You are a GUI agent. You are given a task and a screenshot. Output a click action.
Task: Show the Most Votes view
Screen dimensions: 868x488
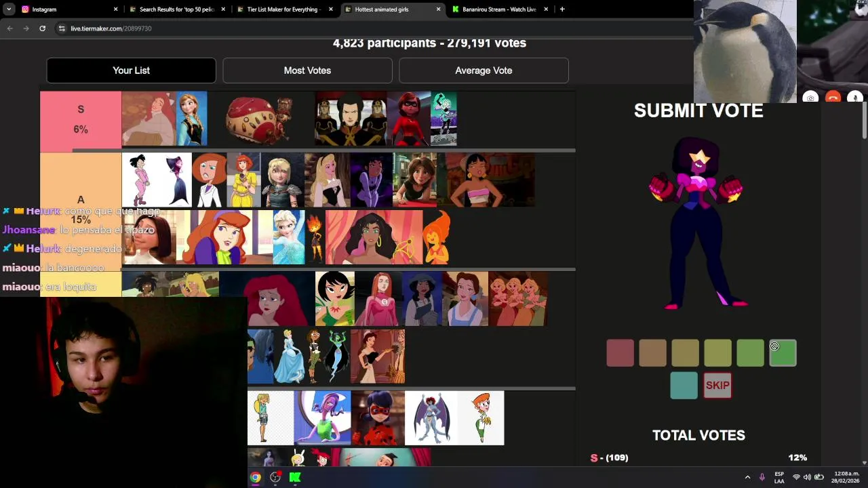307,70
